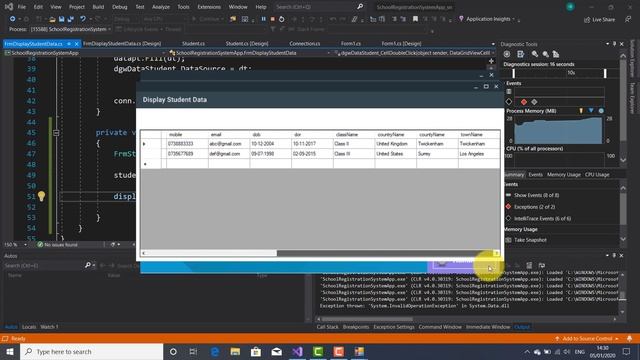Screen dimensions: 640x360
Task: Click the red exception event diamond marker
Action: [x=524, y=102]
